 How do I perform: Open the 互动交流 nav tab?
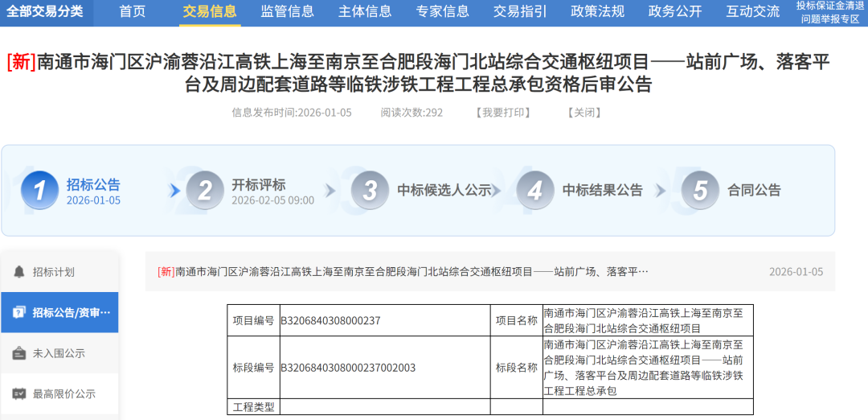[x=752, y=11]
